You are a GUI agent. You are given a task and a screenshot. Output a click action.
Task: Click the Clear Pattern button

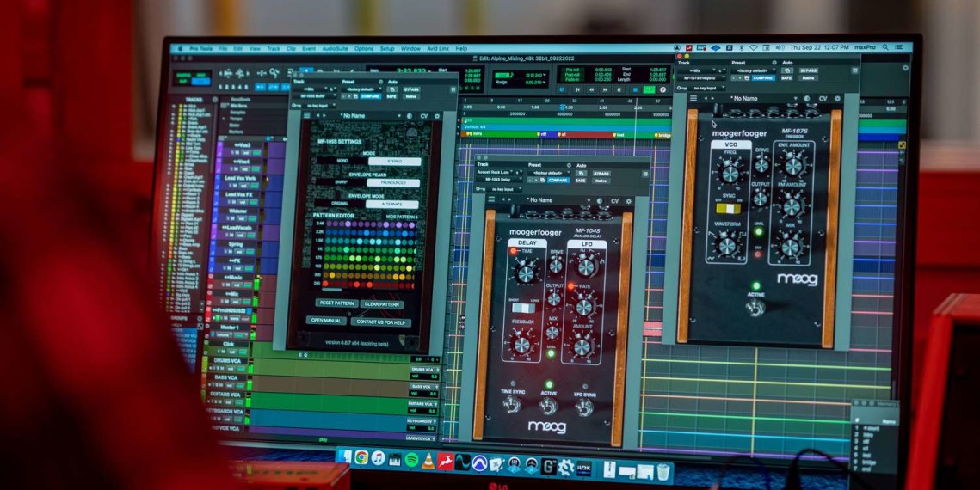coord(381,304)
